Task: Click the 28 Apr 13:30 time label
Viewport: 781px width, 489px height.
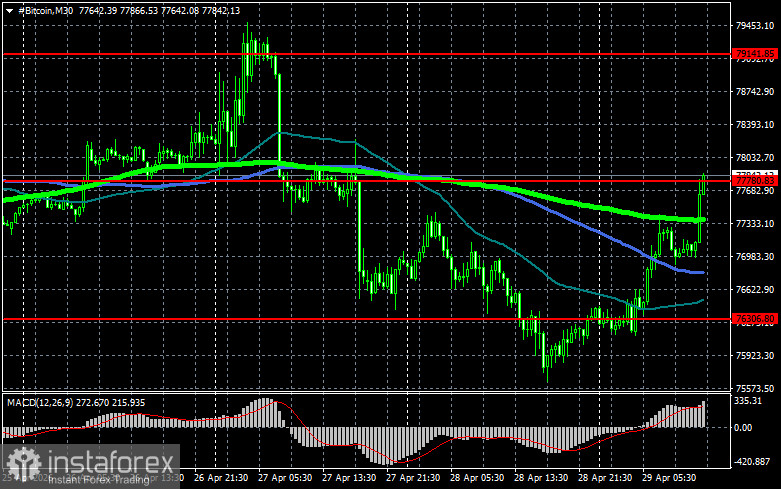Action: [x=541, y=478]
